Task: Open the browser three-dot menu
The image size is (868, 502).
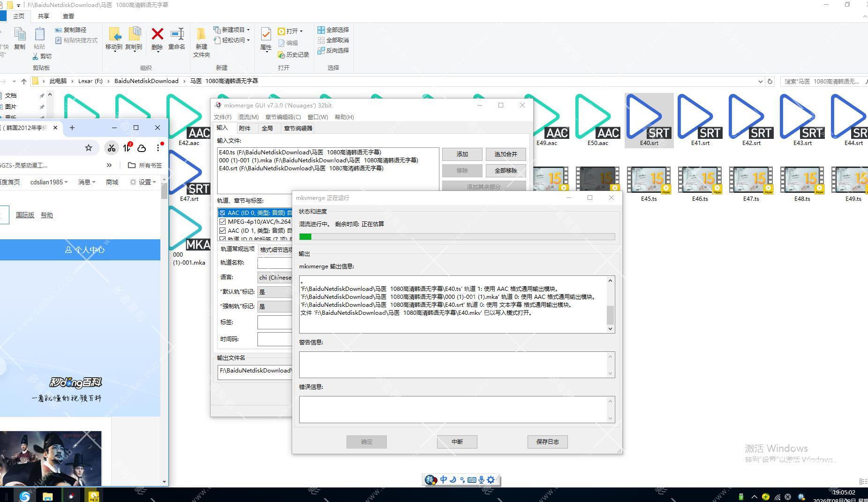Action: coord(158,148)
